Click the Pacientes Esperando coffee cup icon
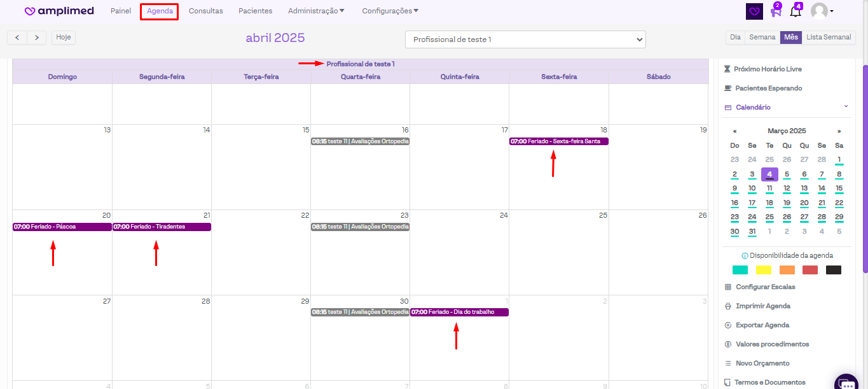This screenshot has width=868, height=389. coord(727,88)
